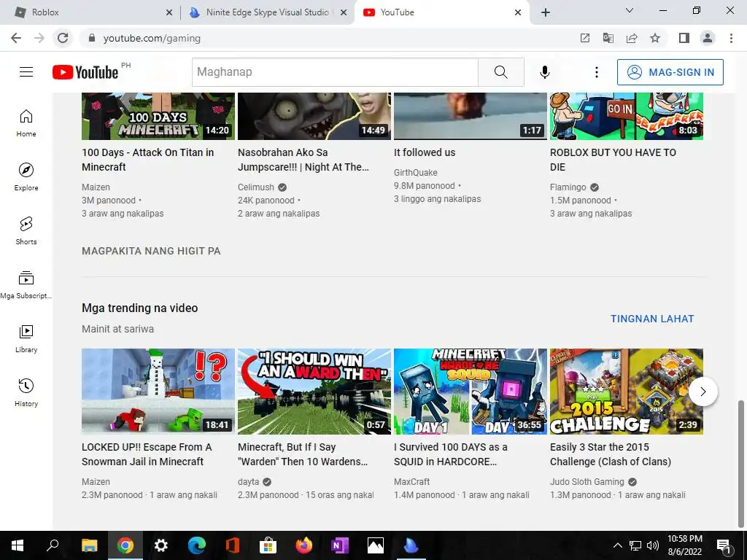Toggle the browser side panel

click(x=684, y=38)
